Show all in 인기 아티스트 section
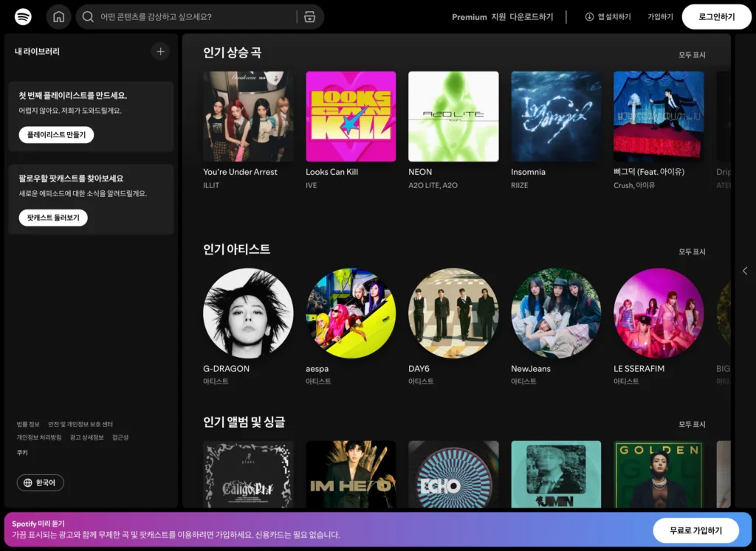The width and height of the screenshot is (756, 551). (692, 252)
